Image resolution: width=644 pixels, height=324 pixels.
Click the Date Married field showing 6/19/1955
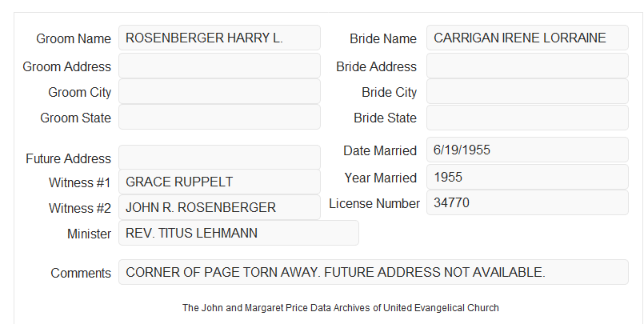(527, 150)
